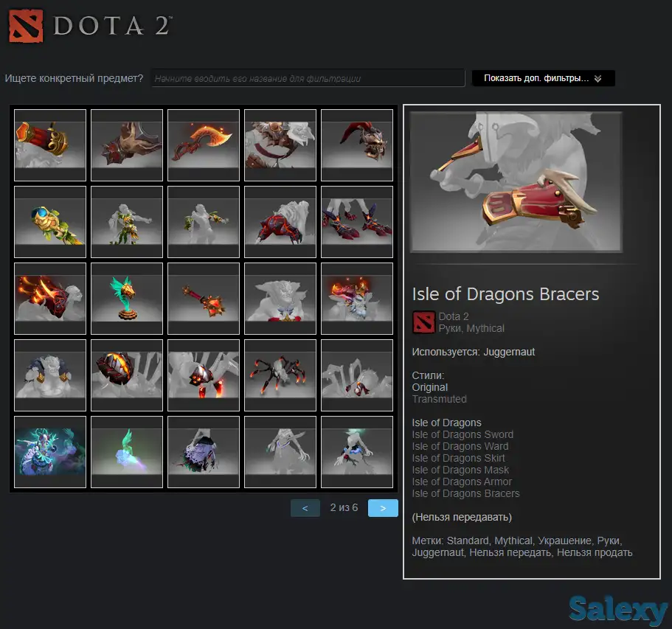
Task: Select the grey hero with gold chest ornament
Action: [280, 298]
